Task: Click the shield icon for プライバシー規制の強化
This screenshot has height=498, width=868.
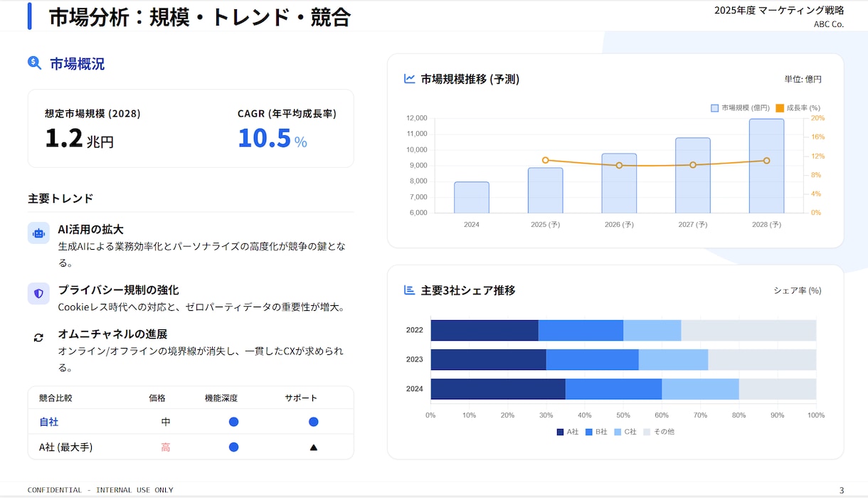Action: pyautogui.click(x=38, y=293)
